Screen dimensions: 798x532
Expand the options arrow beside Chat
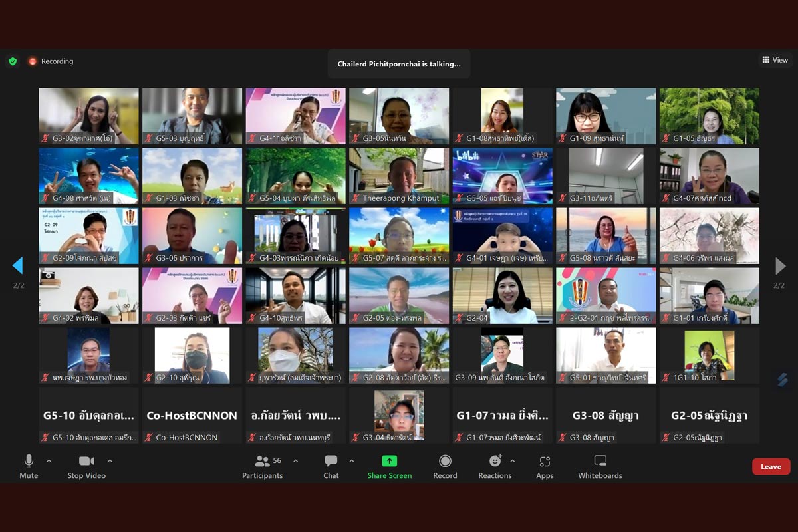352,461
